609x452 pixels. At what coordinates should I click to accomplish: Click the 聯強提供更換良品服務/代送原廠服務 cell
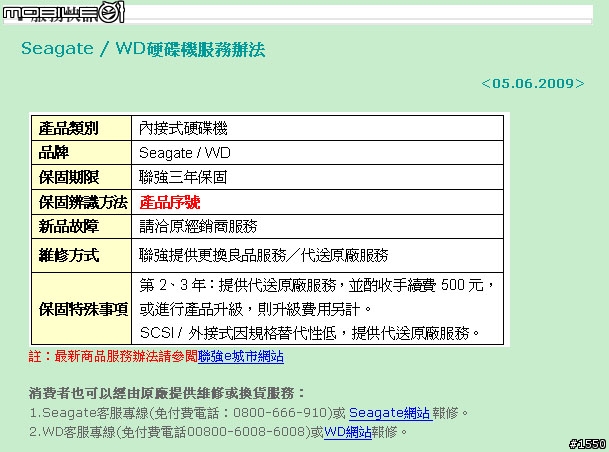[317, 256]
